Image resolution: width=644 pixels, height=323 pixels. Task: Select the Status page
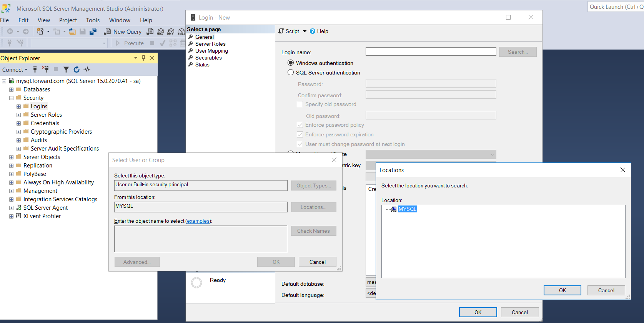point(202,65)
